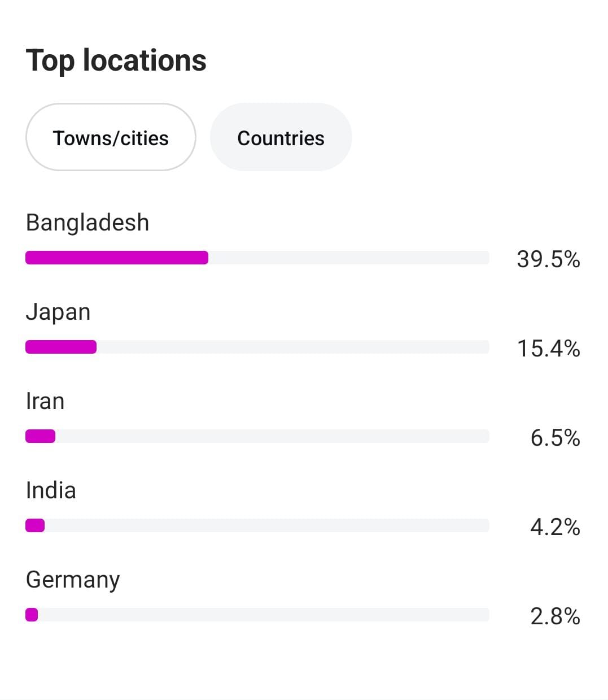Image resolution: width=608 pixels, height=700 pixels.
Task: Select the Towns/cities tab
Action: coord(111,137)
